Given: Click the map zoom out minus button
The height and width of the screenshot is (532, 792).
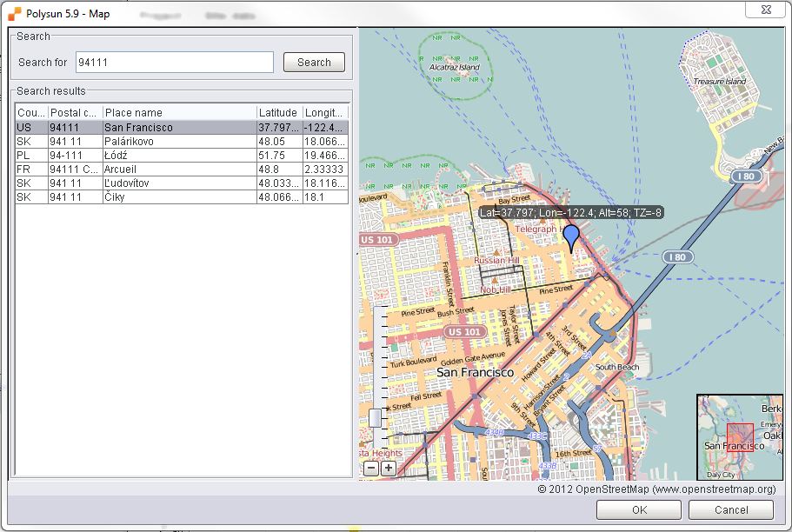Looking at the screenshot, I should coord(371,468).
